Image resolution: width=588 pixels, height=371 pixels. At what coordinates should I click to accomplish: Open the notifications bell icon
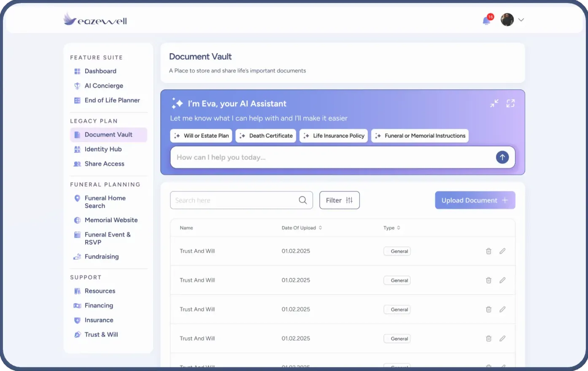(x=486, y=21)
